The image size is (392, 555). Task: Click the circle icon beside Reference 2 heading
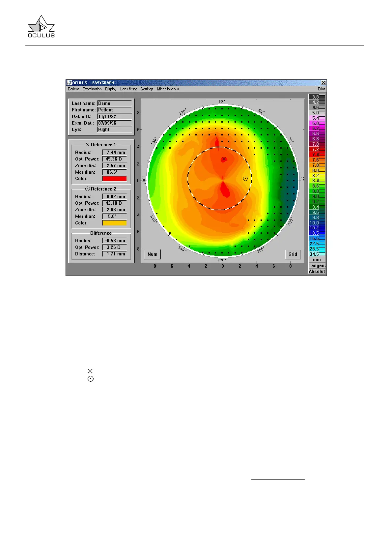tap(88, 189)
